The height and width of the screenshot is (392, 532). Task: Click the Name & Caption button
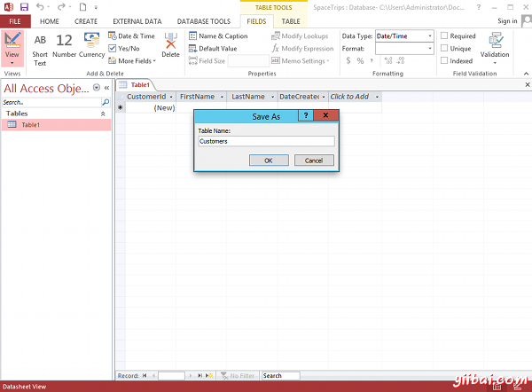pos(218,36)
